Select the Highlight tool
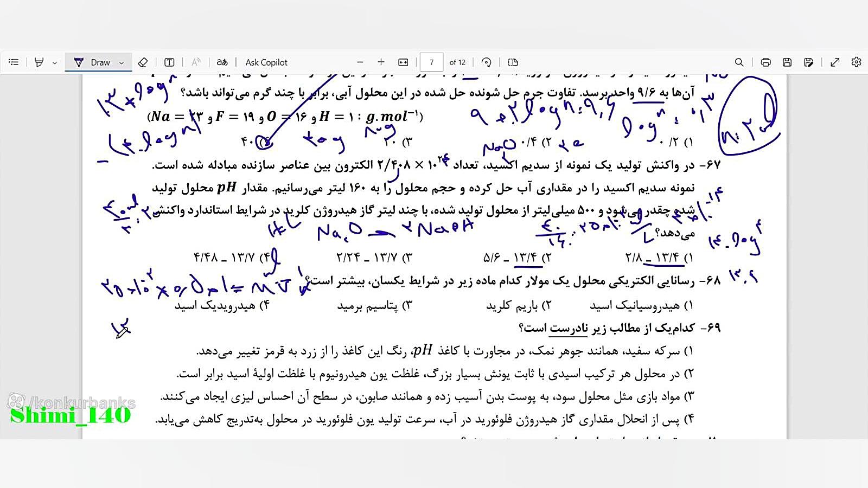This screenshot has height=488, width=868. pyautogui.click(x=39, y=62)
